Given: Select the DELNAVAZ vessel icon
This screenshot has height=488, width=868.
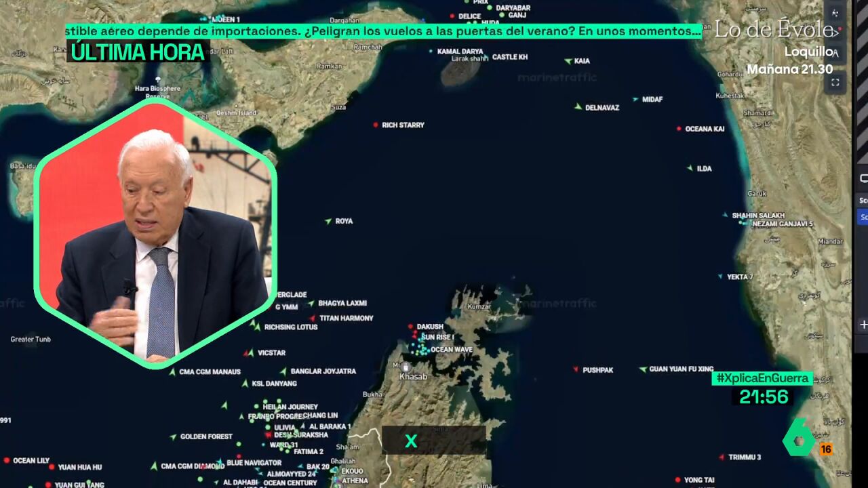Looking at the screenshot, I should [x=578, y=107].
